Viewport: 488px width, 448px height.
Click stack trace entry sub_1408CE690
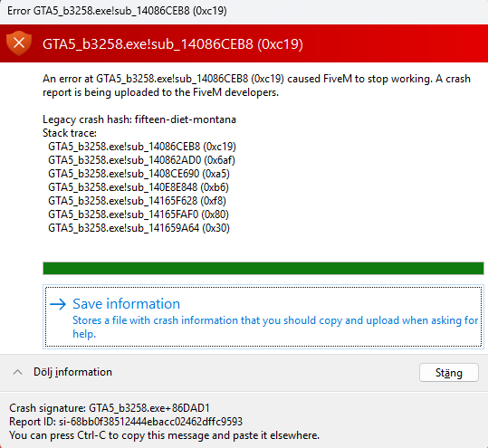pos(139,174)
